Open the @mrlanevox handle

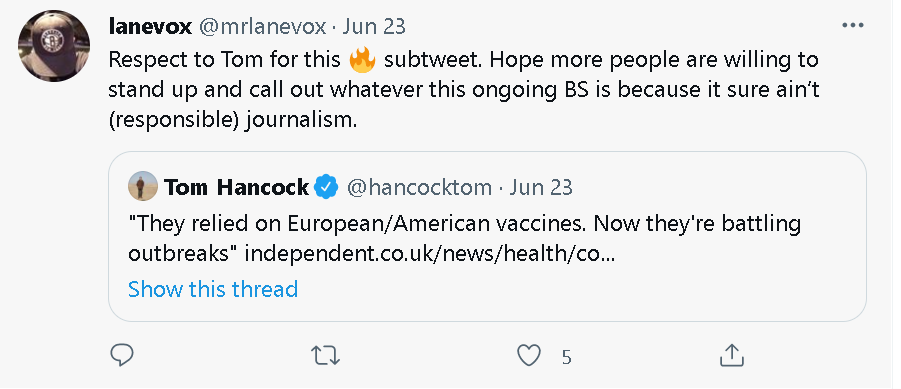click(x=263, y=26)
